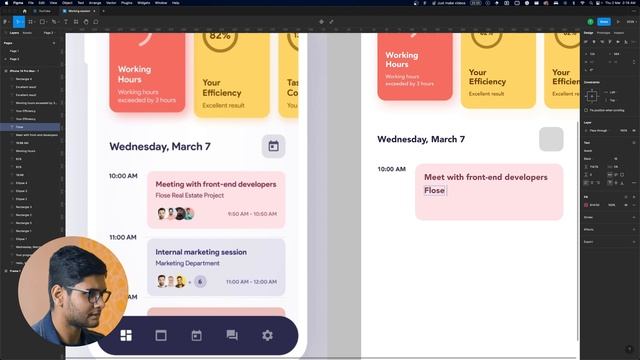The image size is (640, 360).
Task: Toggle fill visibility eye in the Fill section
Action: (x=626, y=205)
